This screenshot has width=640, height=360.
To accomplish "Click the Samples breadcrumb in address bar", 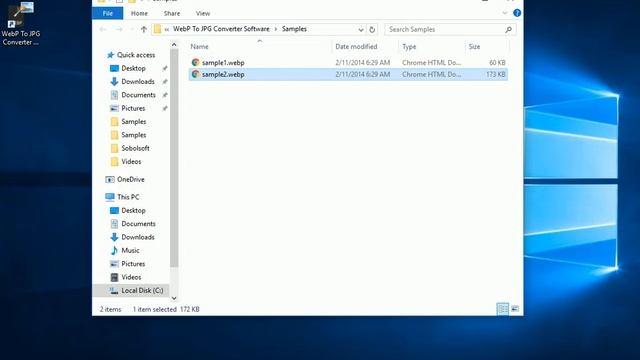I will (294, 29).
